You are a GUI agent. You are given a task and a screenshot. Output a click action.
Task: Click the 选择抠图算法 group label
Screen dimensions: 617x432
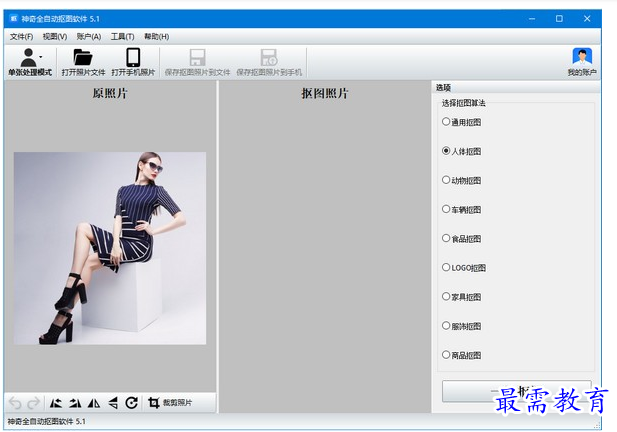464,103
